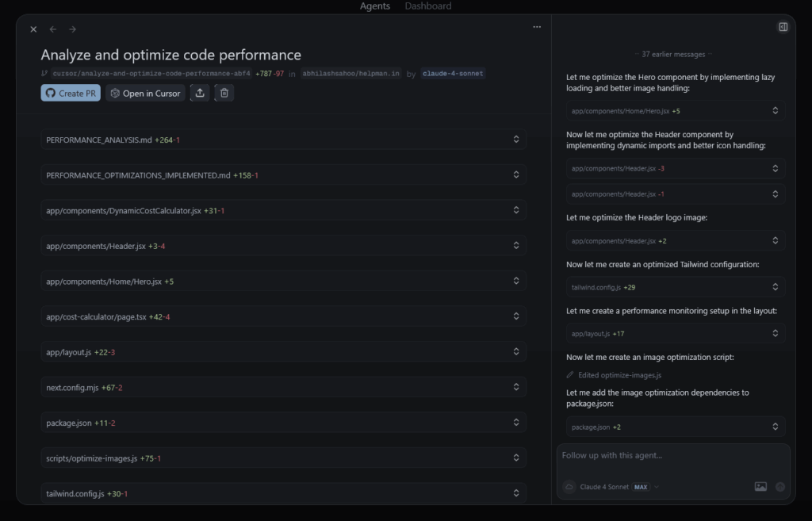Open the 'Edited optimize-images.js' entry
Screen dimensions: 812x521
click(615, 375)
